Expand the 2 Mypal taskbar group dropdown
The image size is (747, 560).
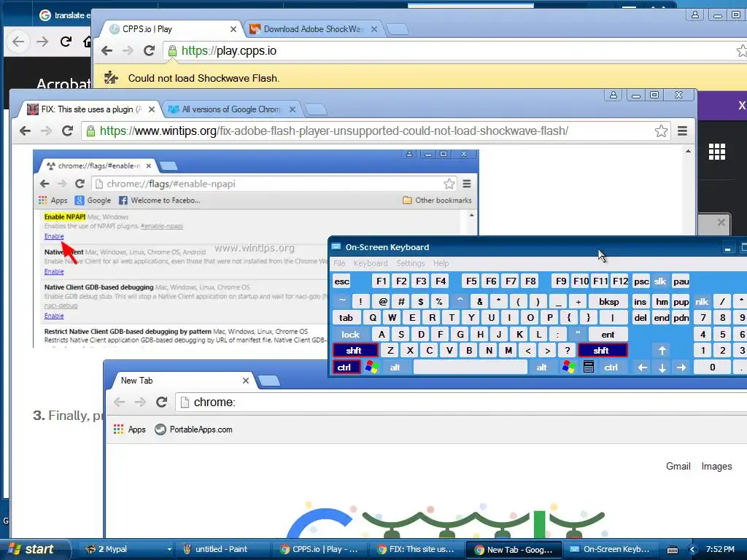point(169,550)
